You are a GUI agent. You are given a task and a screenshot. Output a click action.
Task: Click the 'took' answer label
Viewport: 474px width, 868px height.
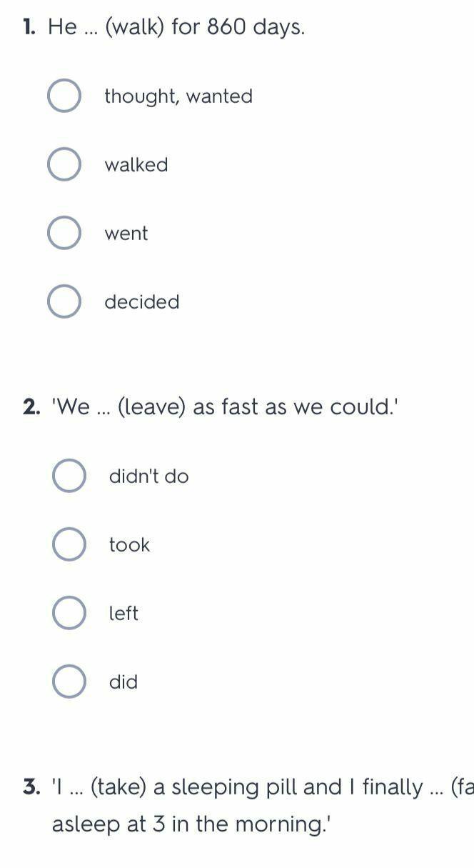click(x=129, y=545)
